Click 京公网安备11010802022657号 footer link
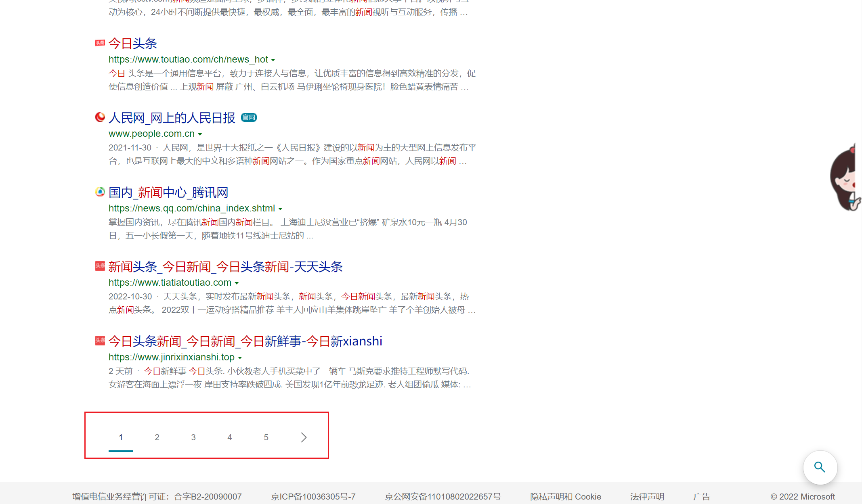 tap(443, 497)
